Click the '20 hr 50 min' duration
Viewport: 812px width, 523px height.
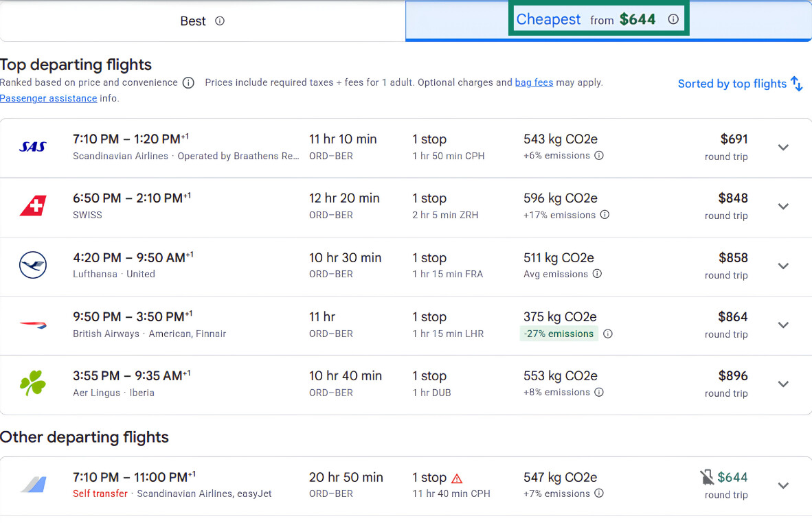coord(346,477)
